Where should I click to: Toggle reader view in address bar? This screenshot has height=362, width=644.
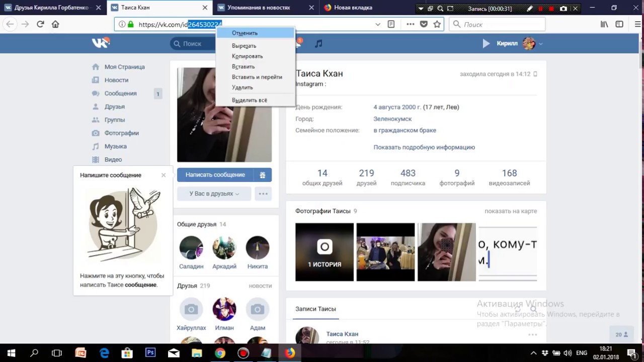click(391, 24)
